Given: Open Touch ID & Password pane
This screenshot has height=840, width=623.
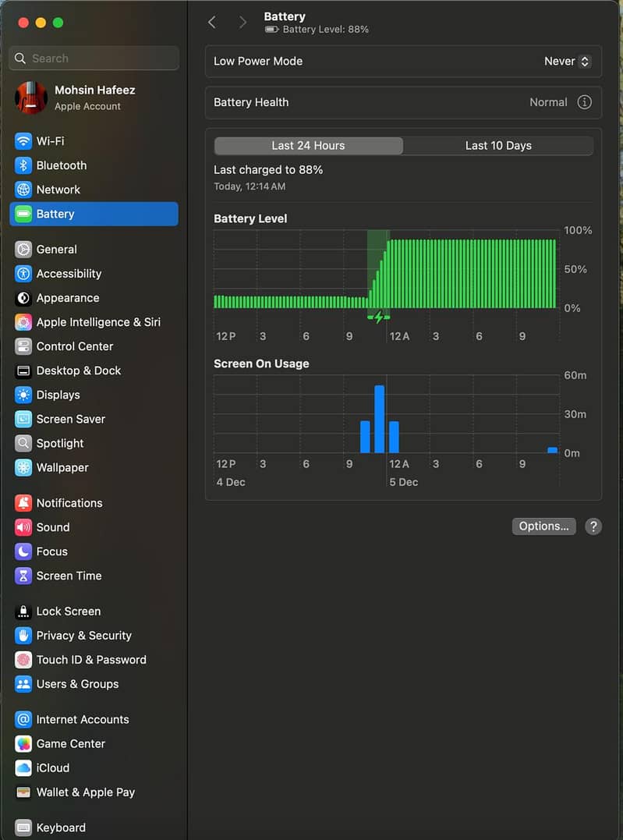Looking at the screenshot, I should point(90,660).
